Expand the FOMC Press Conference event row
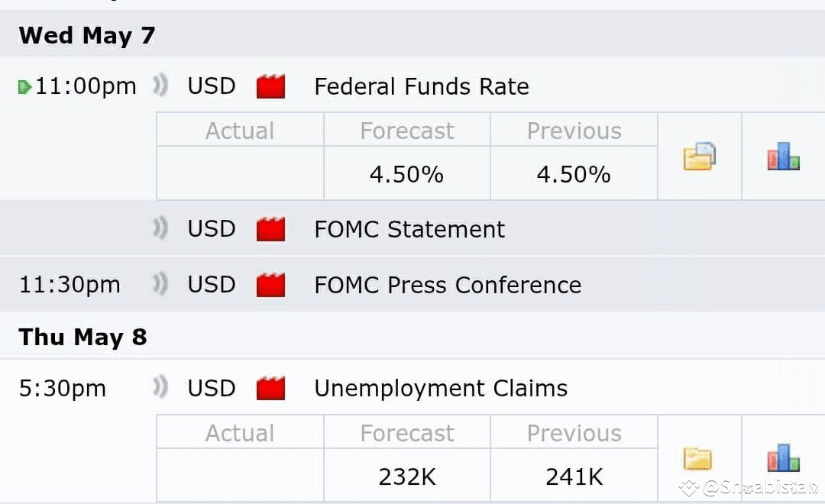 coord(412,285)
